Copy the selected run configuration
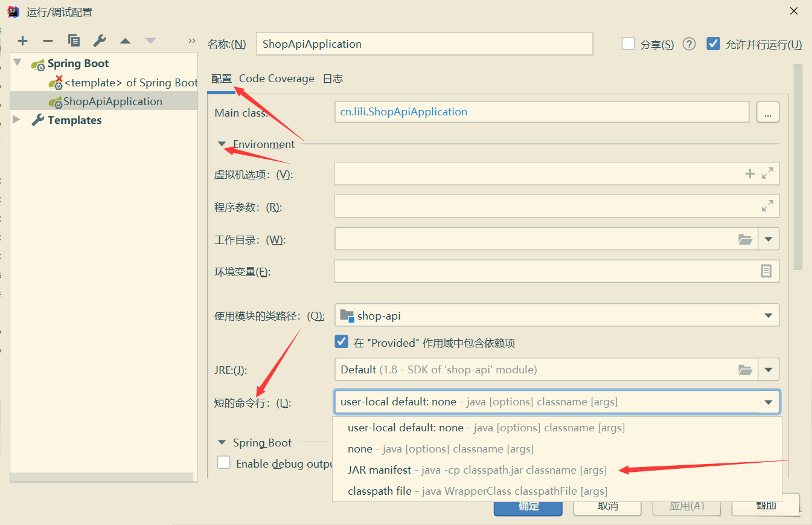This screenshot has height=525, width=812. coord(74,41)
